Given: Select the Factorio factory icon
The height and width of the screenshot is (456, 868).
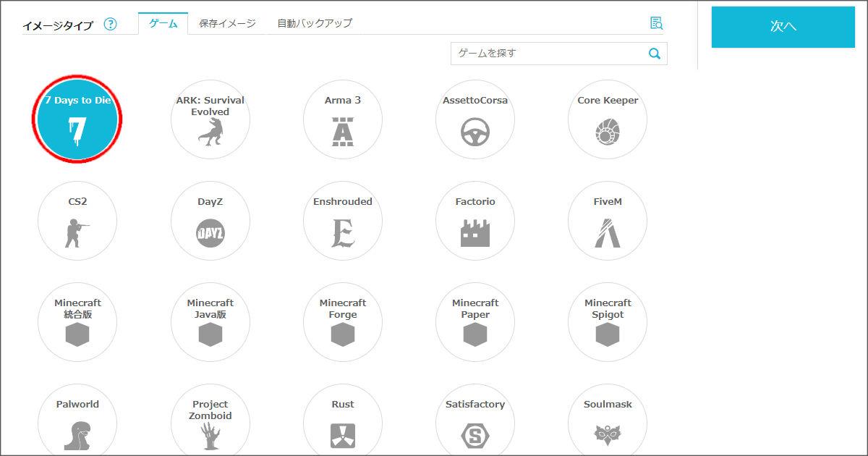Looking at the screenshot, I should coord(475,233).
